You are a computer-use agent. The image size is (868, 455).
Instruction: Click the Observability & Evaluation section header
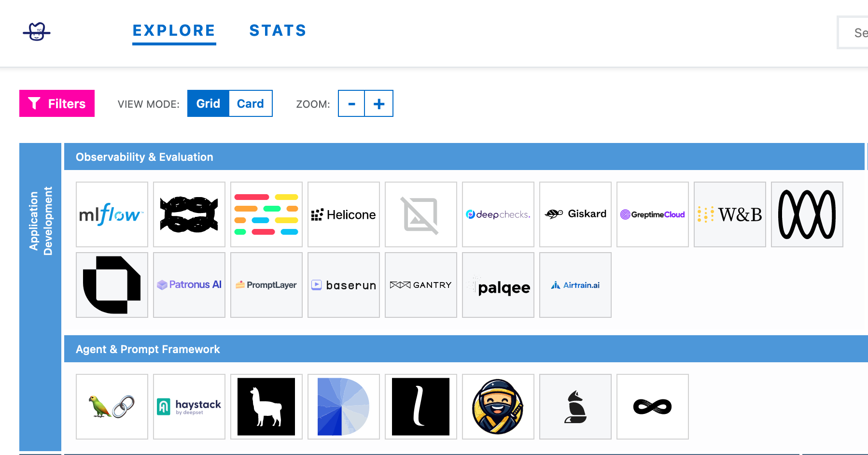464,156
